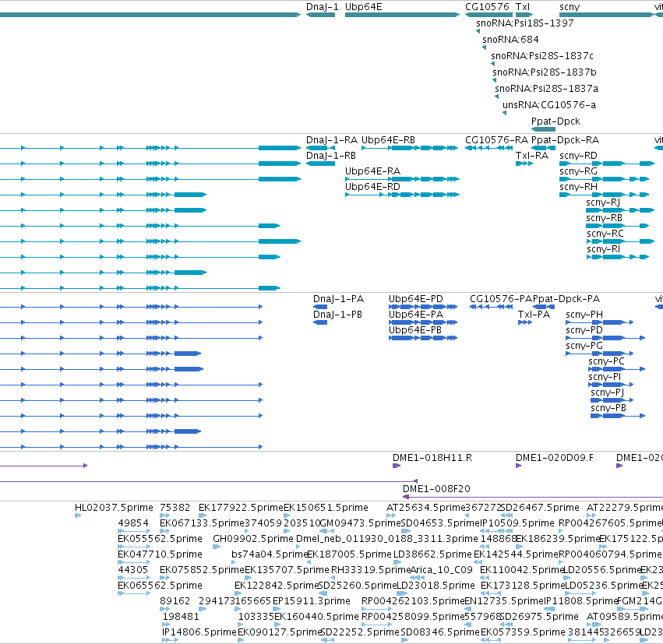Click the 49854 EST label
This screenshot has height=644, width=663.
pyautogui.click(x=133, y=523)
